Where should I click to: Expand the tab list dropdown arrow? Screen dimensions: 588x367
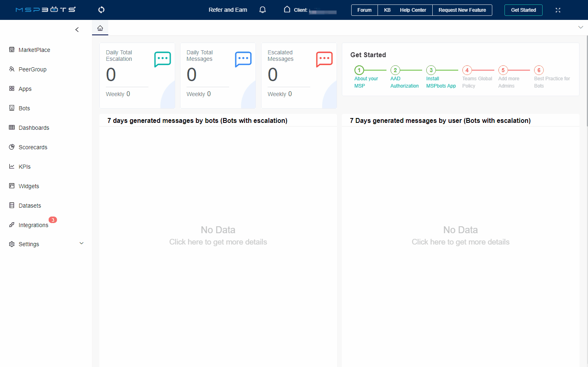[580, 27]
